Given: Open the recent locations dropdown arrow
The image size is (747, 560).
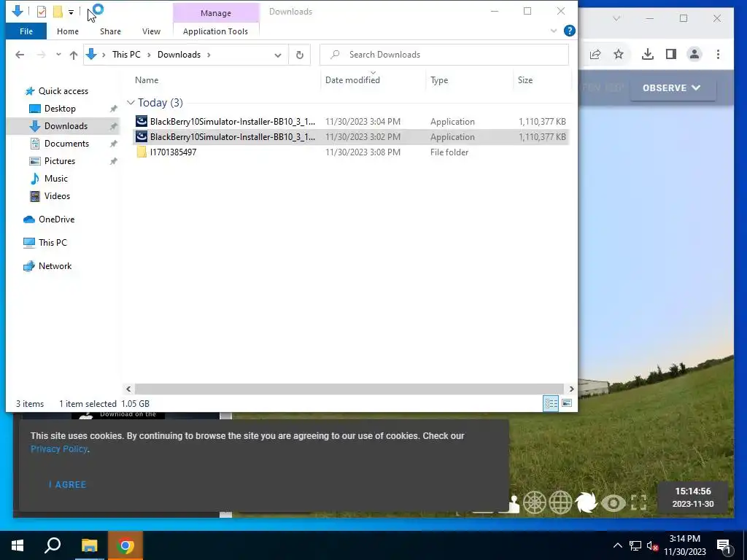Looking at the screenshot, I should pyautogui.click(x=58, y=55).
